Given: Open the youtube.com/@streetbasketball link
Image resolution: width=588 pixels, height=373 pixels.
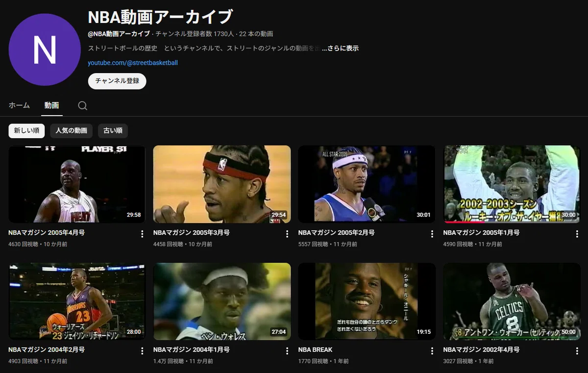Looking at the screenshot, I should (x=133, y=63).
